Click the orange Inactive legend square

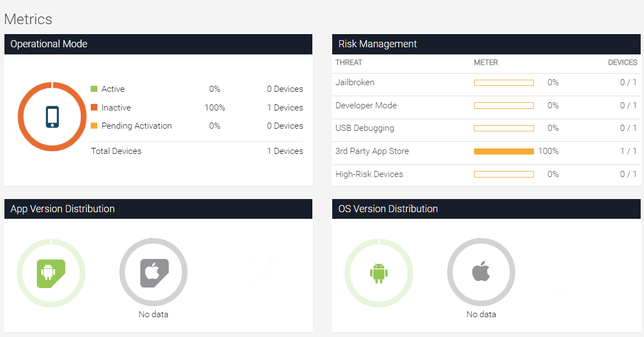point(95,107)
